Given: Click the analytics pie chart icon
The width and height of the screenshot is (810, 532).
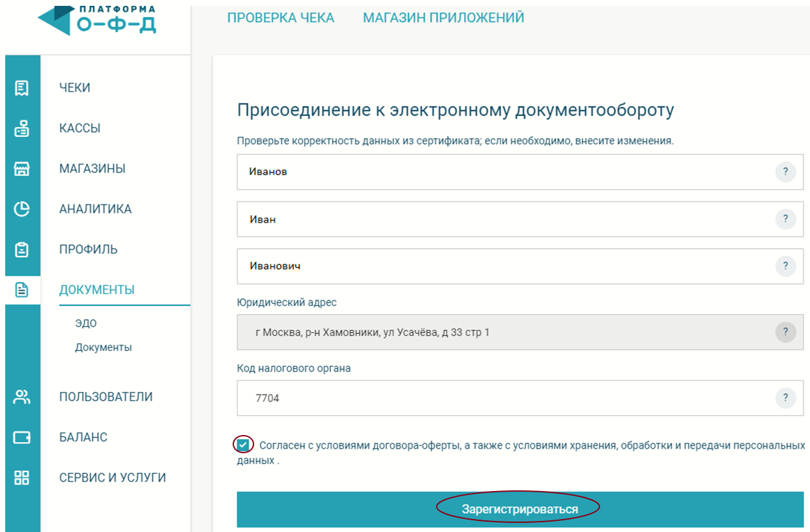Looking at the screenshot, I should click(22, 209).
